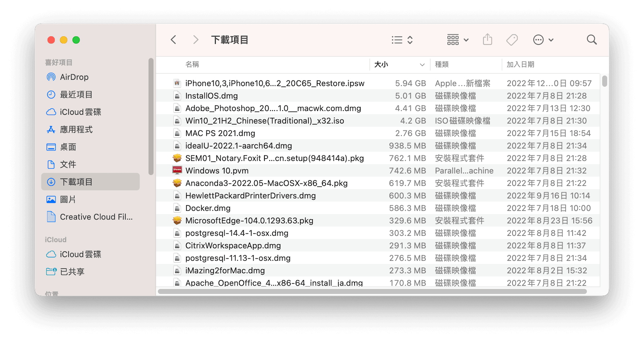The height and width of the screenshot is (342, 644).
Task: Sort by the 大小 column header
Action: (381, 64)
